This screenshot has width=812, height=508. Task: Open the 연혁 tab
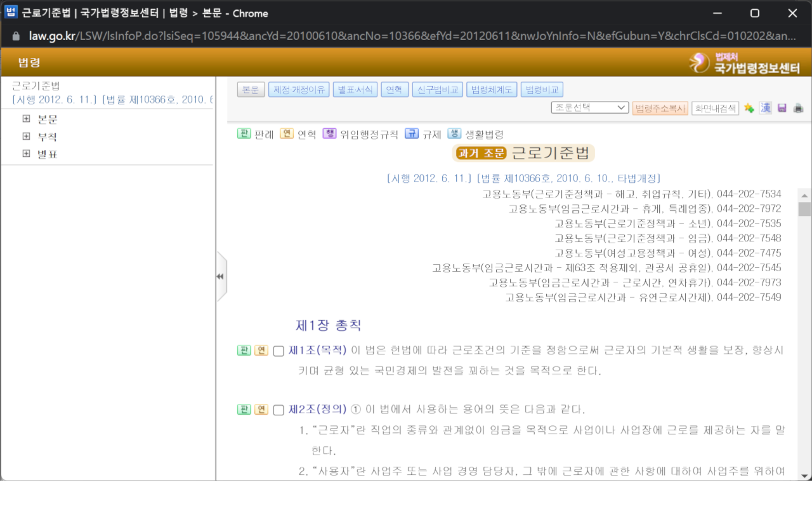coord(395,90)
